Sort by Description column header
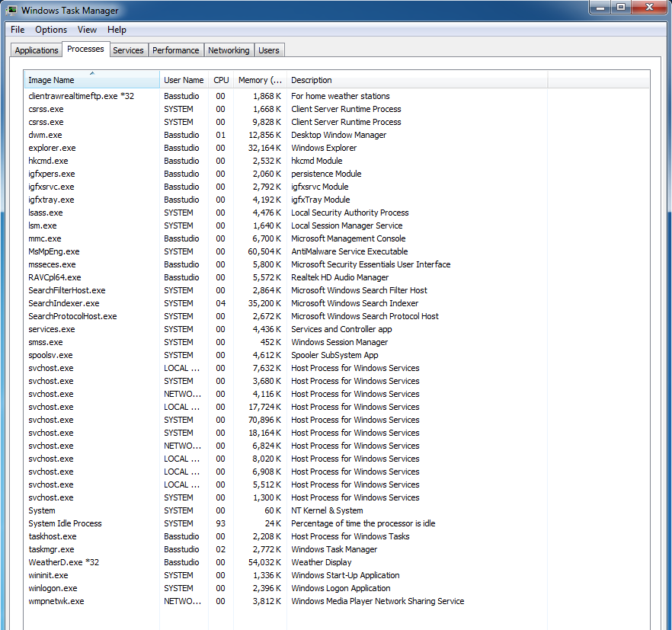The image size is (672, 630). point(417,80)
